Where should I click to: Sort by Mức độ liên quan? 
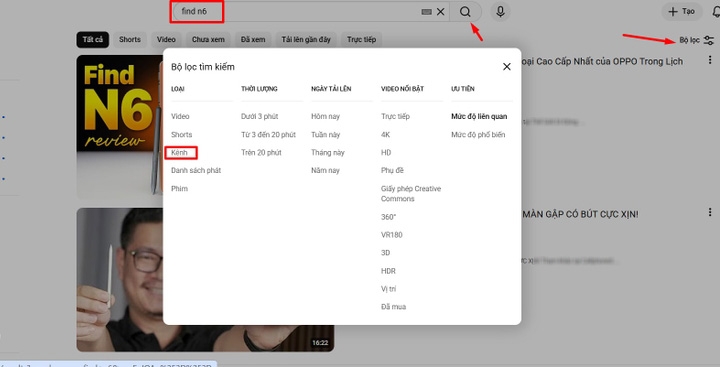click(479, 117)
